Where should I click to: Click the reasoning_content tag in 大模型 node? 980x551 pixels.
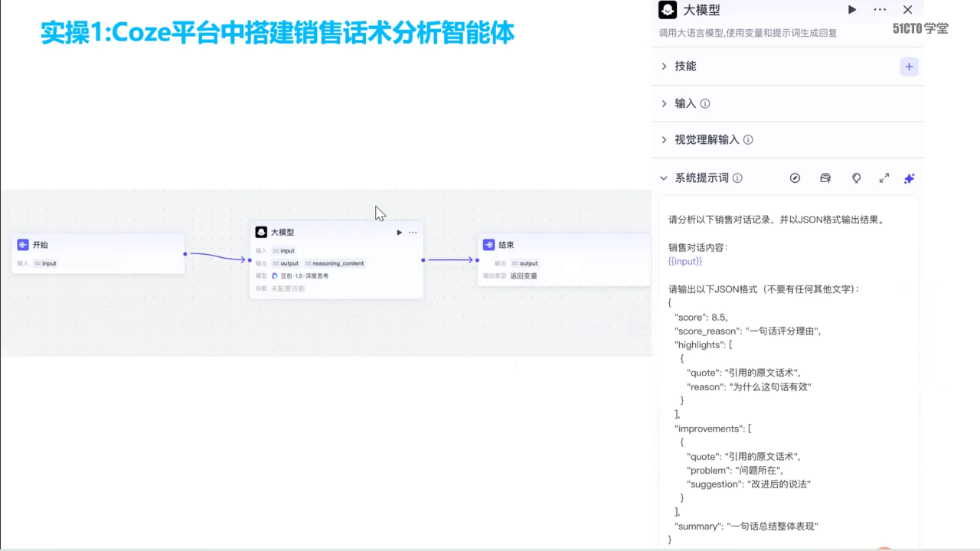click(335, 263)
